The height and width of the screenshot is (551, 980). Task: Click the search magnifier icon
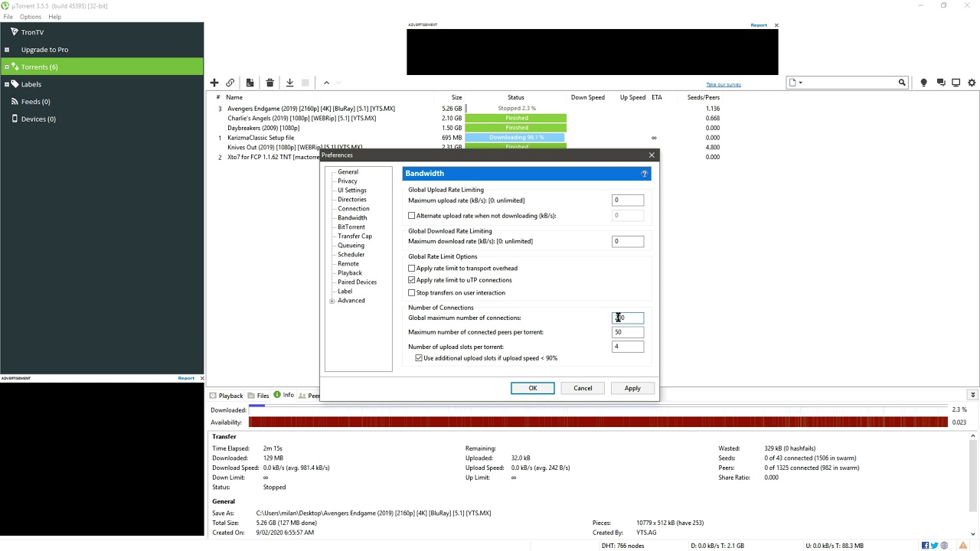[x=902, y=83]
